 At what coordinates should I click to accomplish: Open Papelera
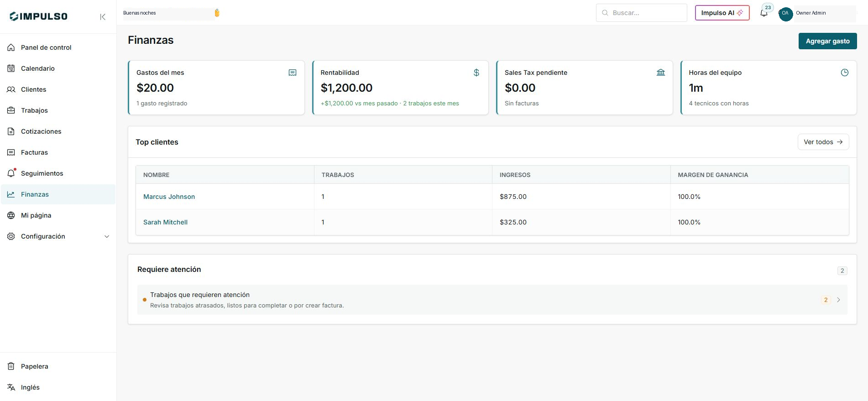[x=58, y=366]
